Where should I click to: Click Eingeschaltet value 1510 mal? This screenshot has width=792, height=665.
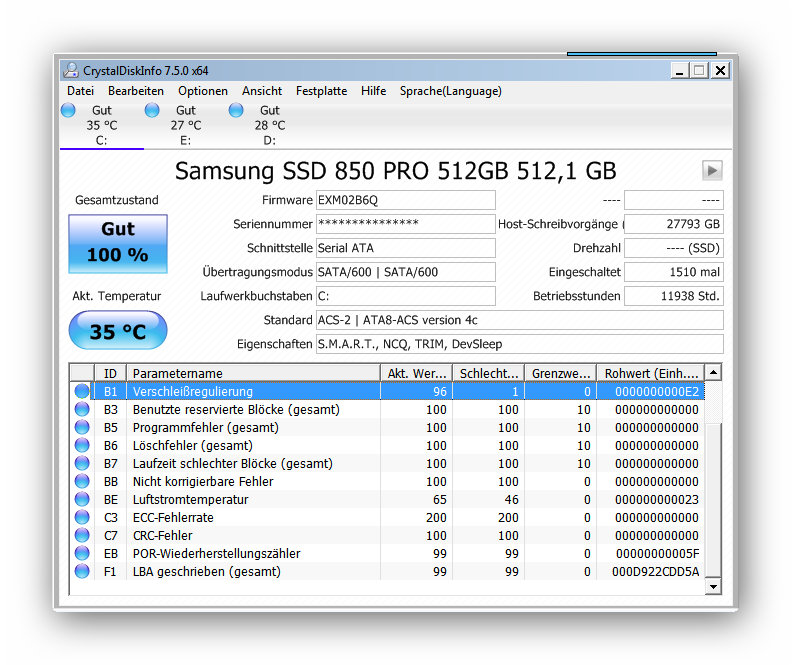pos(674,272)
